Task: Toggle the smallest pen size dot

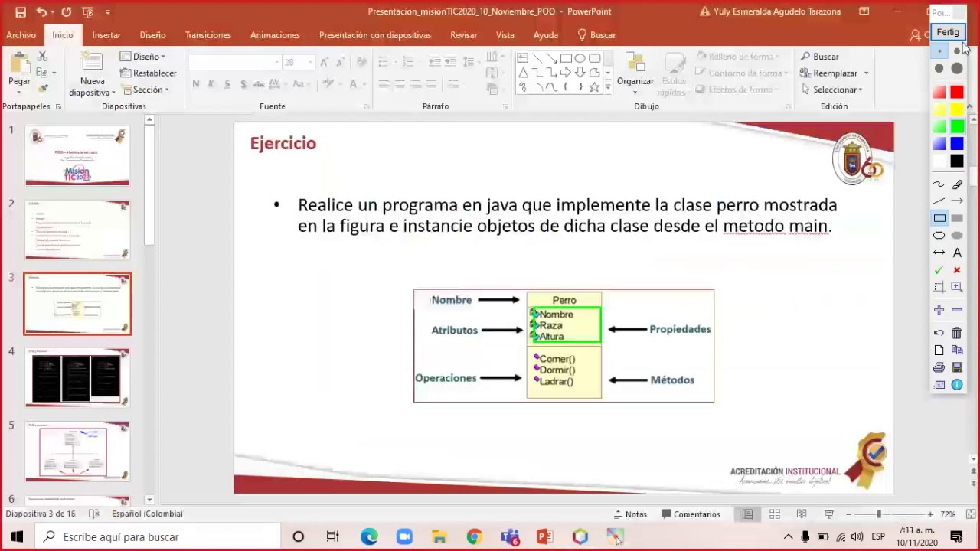Action: point(939,51)
